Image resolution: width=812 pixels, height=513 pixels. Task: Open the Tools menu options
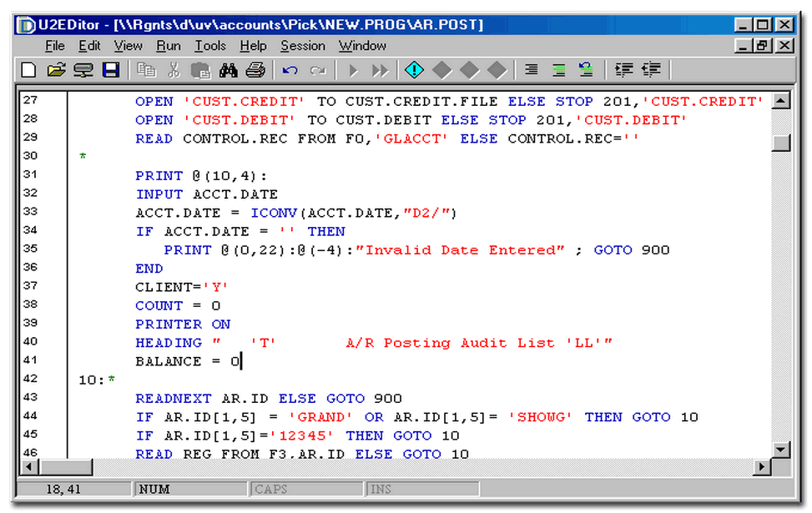(209, 46)
